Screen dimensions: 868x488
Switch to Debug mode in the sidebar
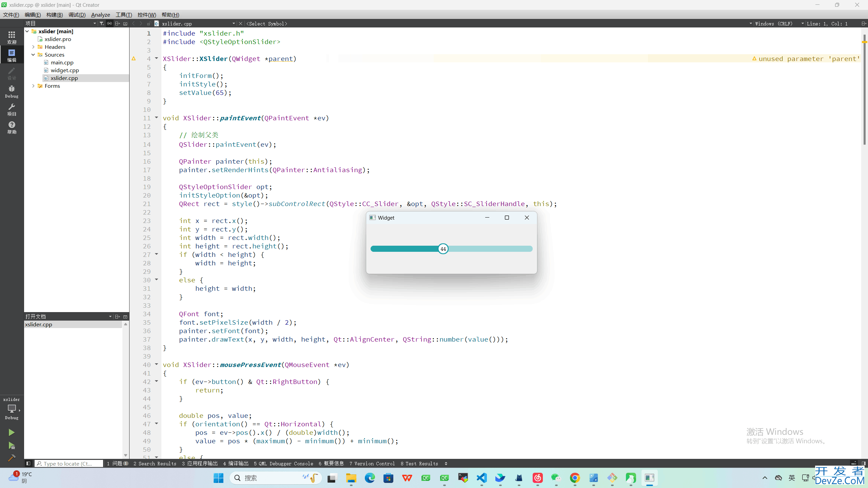click(12, 91)
